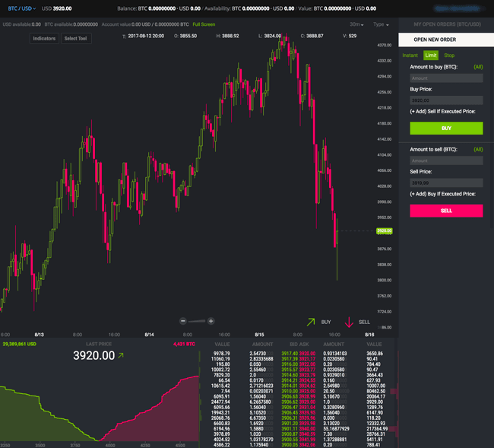This screenshot has height=448, width=494.
Task: Open the Indicators menu
Action: click(x=44, y=39)
